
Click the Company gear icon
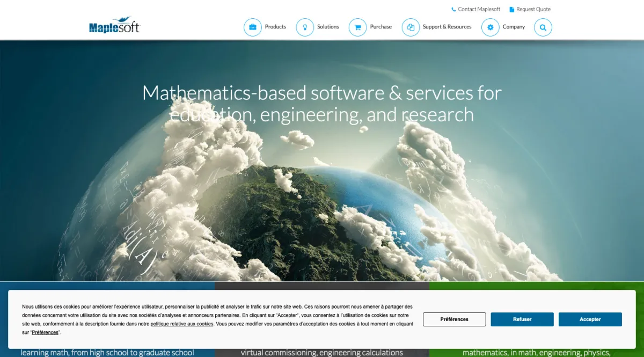point(490,27)
